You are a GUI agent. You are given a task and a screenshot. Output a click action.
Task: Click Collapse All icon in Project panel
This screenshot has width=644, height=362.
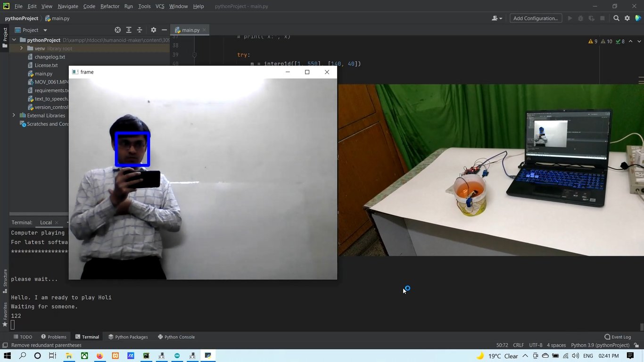139,30
